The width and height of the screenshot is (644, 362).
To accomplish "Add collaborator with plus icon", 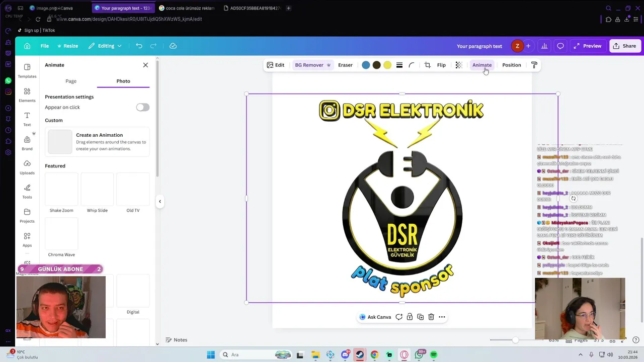I will [528, 46].
